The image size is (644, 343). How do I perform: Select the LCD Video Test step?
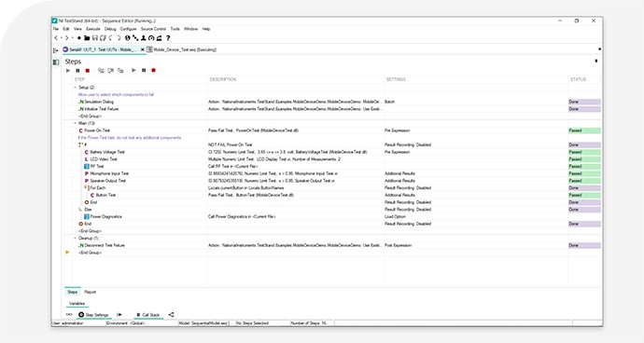(104, 159)
